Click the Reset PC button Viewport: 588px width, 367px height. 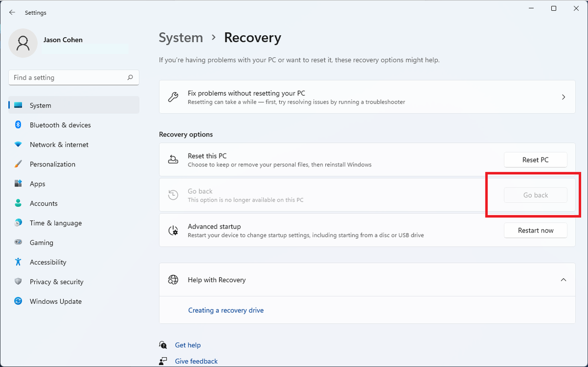pyautogui.click(x=536, y=160)
